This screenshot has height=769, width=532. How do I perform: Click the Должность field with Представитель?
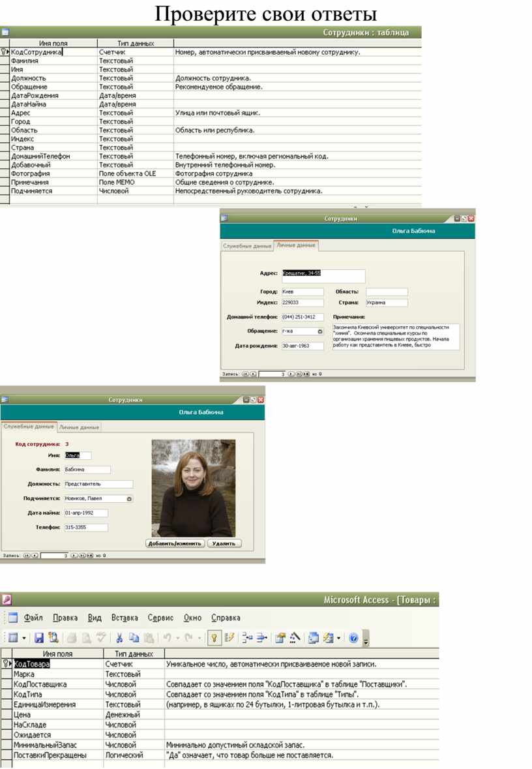tap(98, 484)
